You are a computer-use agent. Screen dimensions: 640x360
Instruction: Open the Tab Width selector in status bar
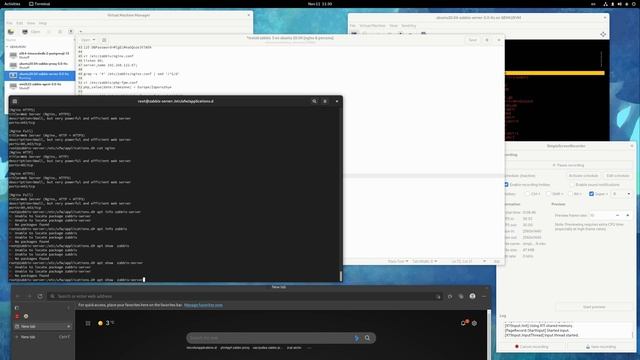click(424, 261)
